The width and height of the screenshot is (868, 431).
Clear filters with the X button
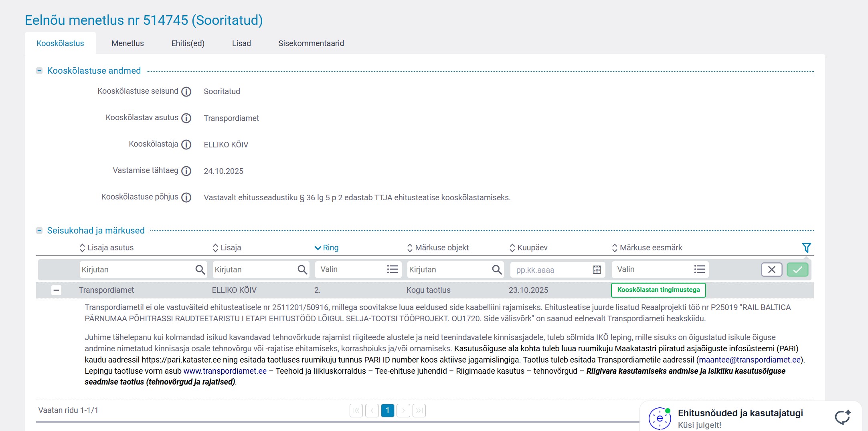click(x=771, y=270)
